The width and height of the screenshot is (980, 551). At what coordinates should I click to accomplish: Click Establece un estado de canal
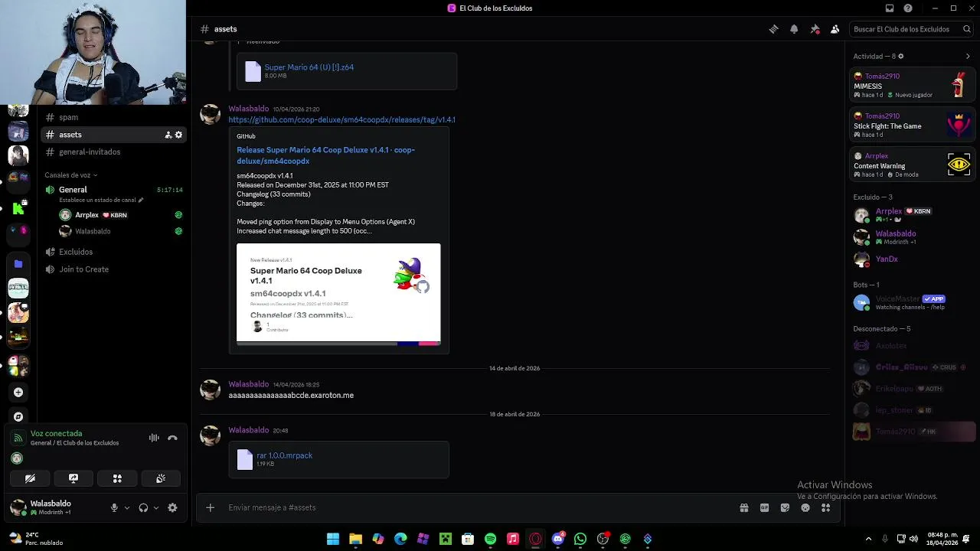click(x=101, y=200)
